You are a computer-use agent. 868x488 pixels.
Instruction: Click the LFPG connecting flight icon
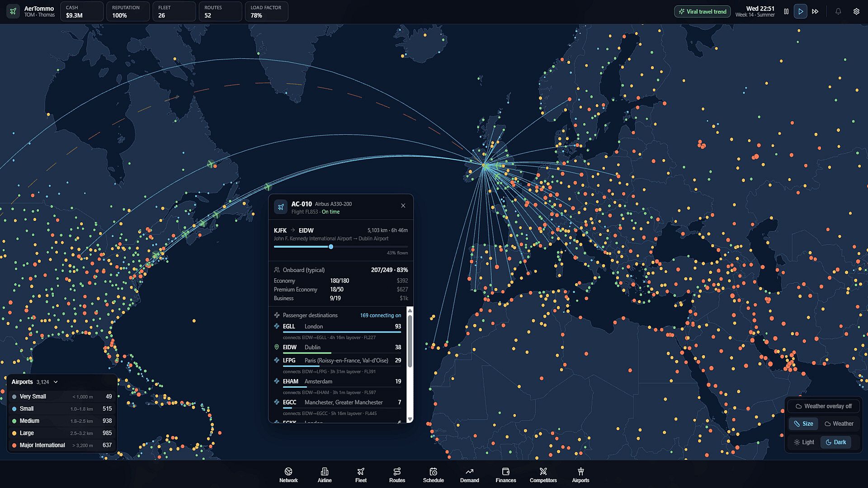[277, 360]
